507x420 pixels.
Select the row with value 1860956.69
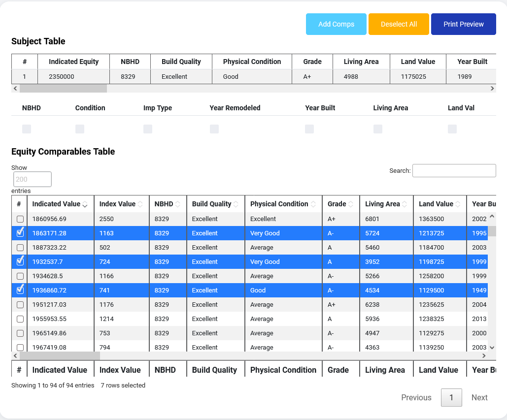pyautogui.click(x=19, y=219)
